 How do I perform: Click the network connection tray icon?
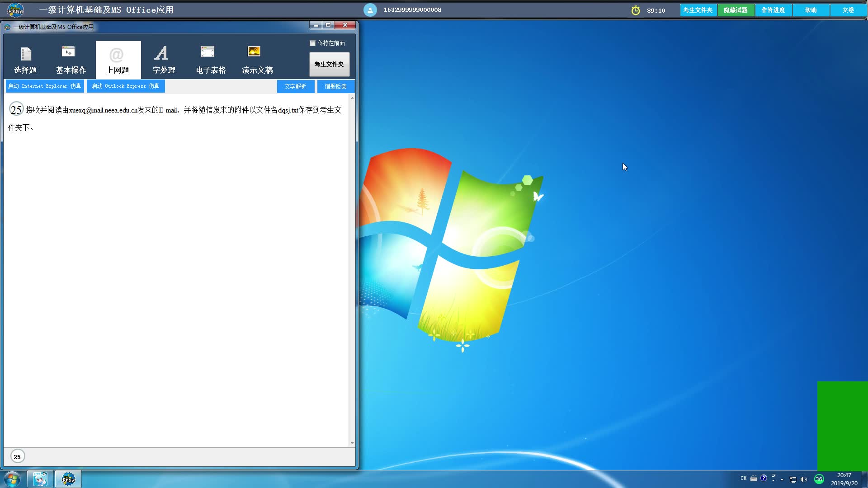click(793, 479)
